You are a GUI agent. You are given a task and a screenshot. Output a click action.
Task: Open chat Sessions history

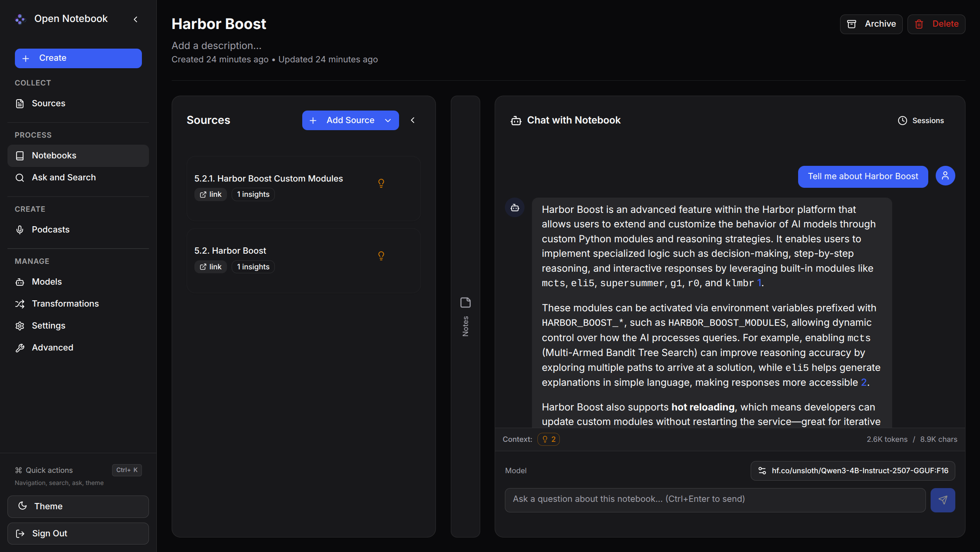921,121
